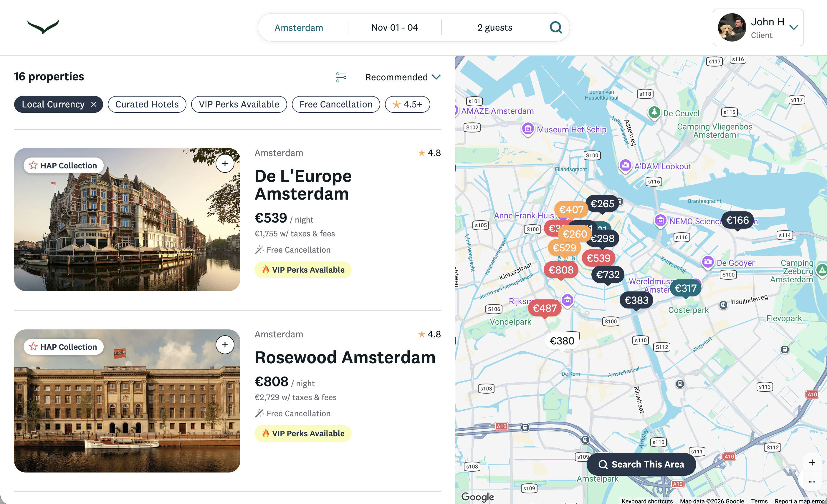Screen dimensions: 827x504
Task: Click VIP Perks Available badge on De L'Europe
Action: [303, 270]
